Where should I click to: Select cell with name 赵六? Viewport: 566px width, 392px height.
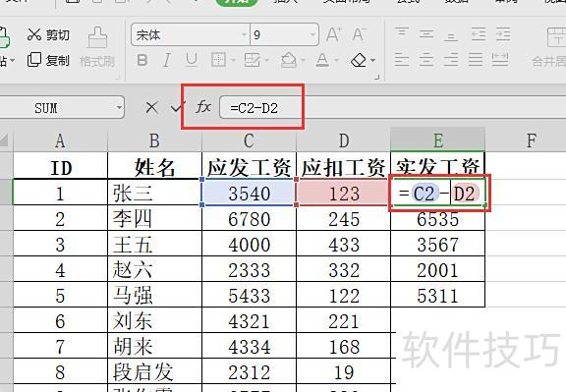[x=154, y=269]
